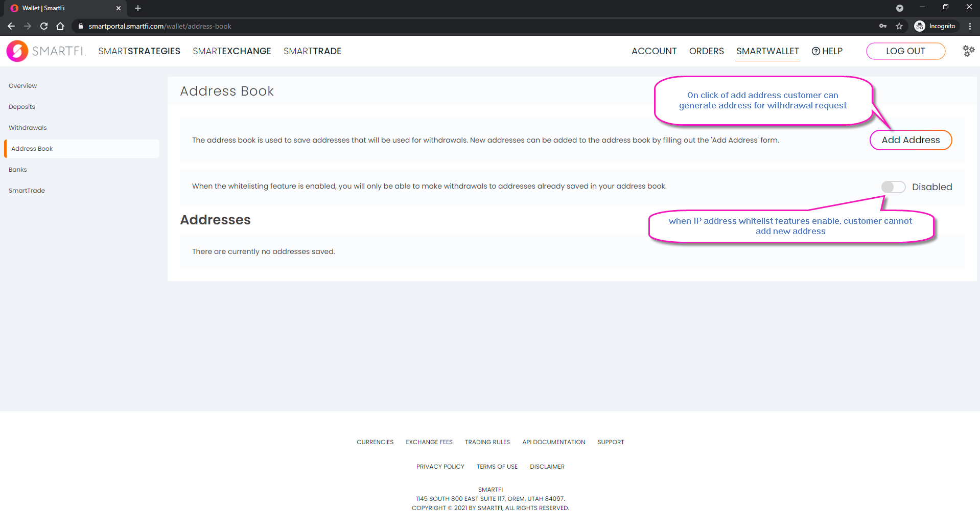Screen dimensions: 980x530
Task: Open Chrome three-dot menu
Action: click(970, 26)
